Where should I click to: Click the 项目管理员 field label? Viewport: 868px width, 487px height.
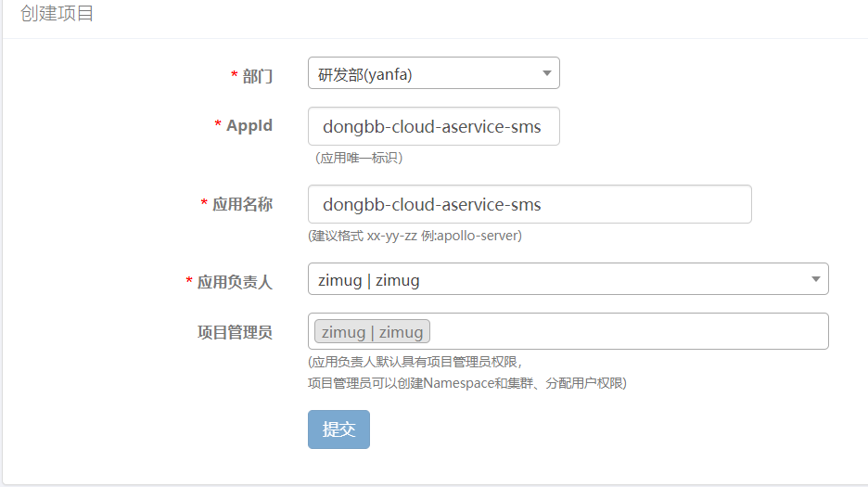point(236,332)
